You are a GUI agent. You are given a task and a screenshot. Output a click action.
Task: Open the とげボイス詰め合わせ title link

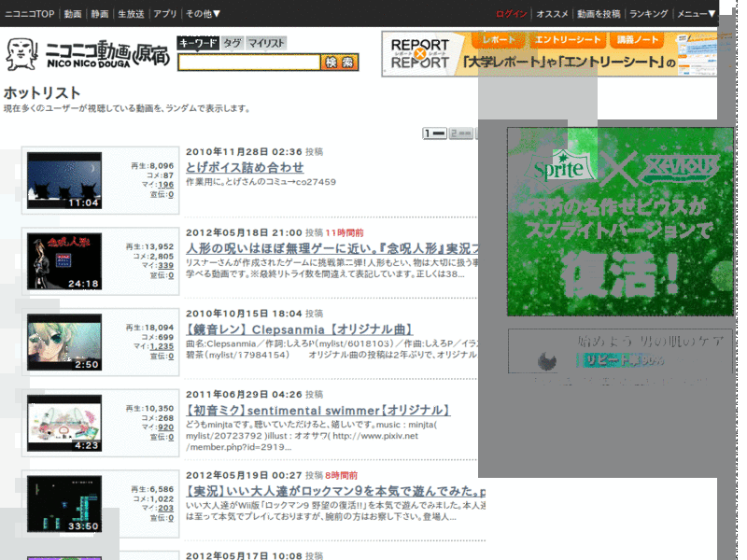[245, 168]
